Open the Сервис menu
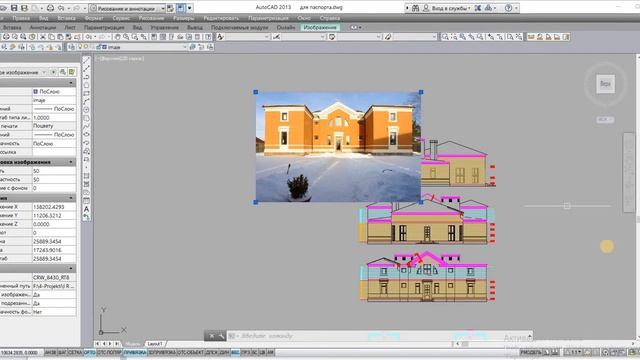The height and width of the screenshot is (360, 640). point(121,18)
